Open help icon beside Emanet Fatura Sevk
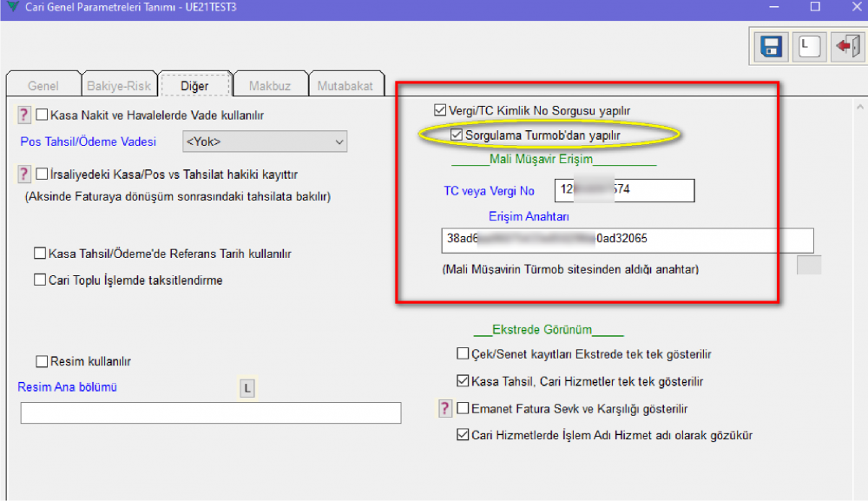This screenshot has height=501, width=868. click(446, 408)
